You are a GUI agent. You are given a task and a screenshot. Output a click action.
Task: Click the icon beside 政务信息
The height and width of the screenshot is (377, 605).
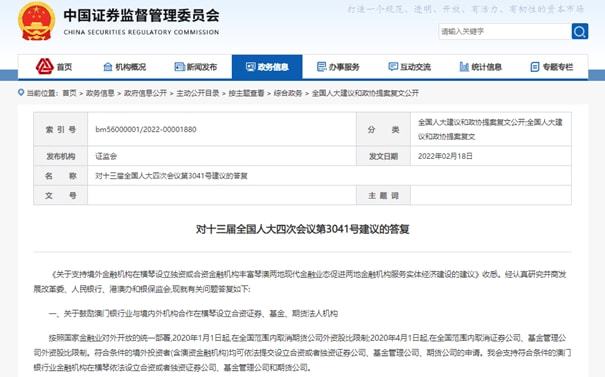[251, 67]
